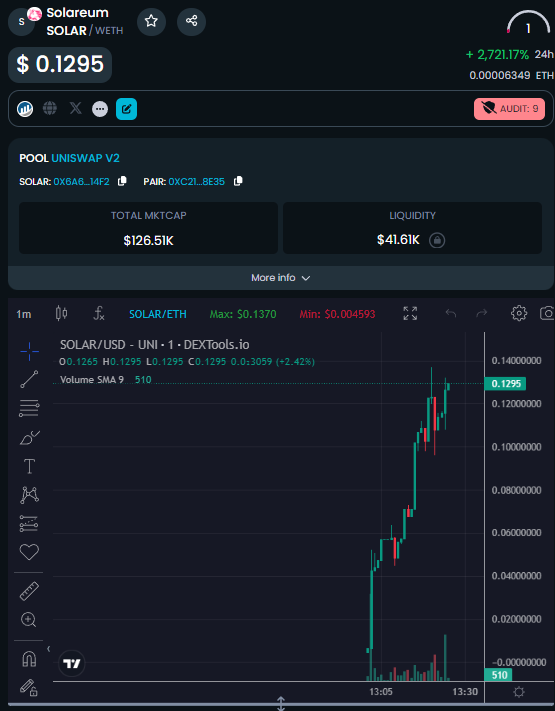Click the volume 510 label on axis
This screenshot has width=555, height=711.
pyautogui.click(x=498, y=675)
